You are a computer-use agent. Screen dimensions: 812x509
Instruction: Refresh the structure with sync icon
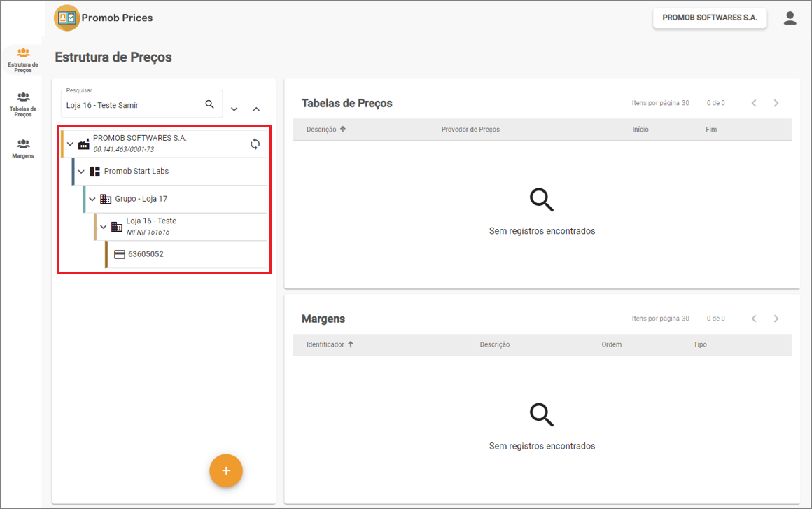[x=255, y=144]
